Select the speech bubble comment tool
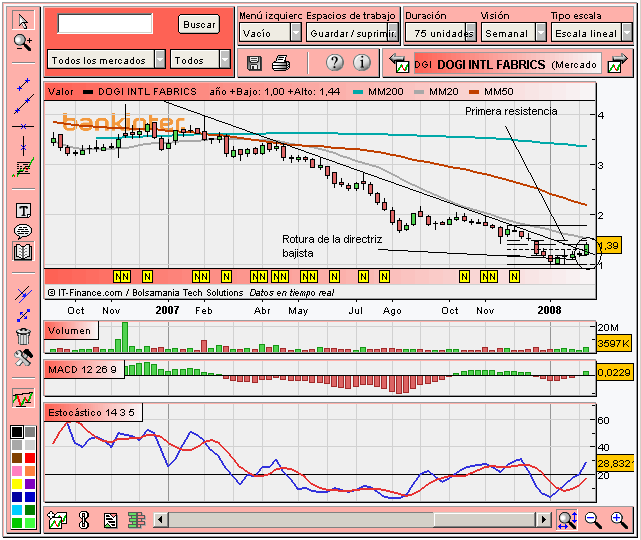The height and width of the screenshot is (540, 641). [23, 231]
